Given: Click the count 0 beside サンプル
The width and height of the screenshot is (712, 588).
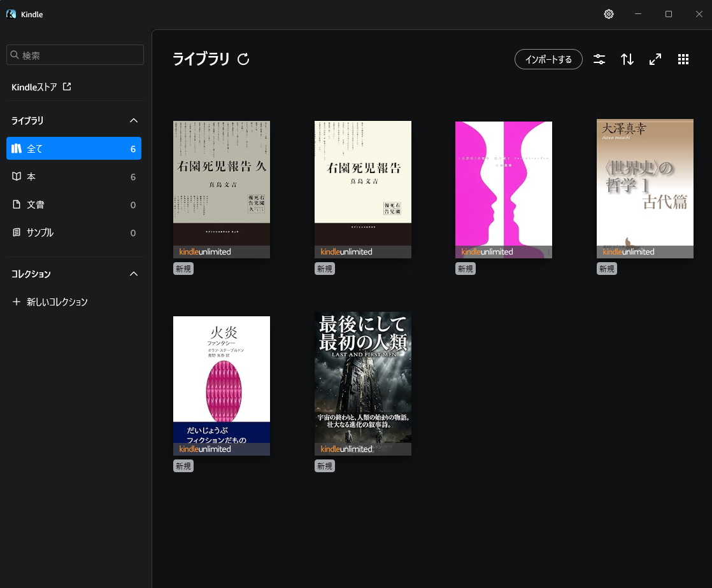Looking at the screenshot, I should coord(133,233).
